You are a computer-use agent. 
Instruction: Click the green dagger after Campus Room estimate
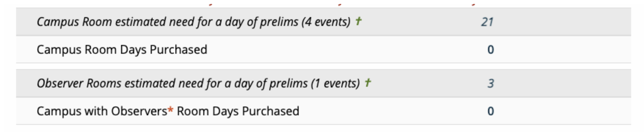click(358, 21)
